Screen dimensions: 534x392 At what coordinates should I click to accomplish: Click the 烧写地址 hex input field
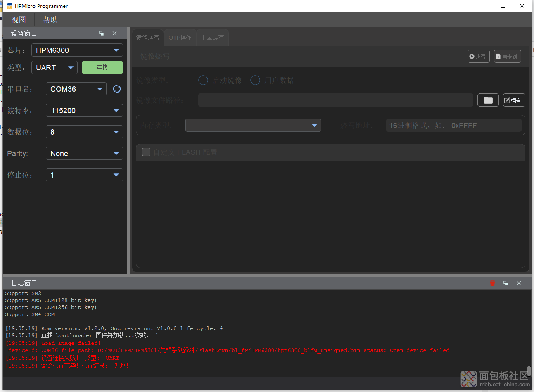click(x=454, y=125)
